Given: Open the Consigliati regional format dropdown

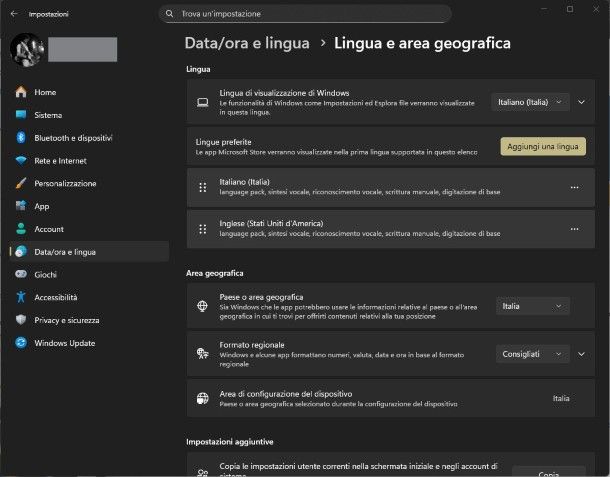Looking at the screenshot, I should point(533,354).
